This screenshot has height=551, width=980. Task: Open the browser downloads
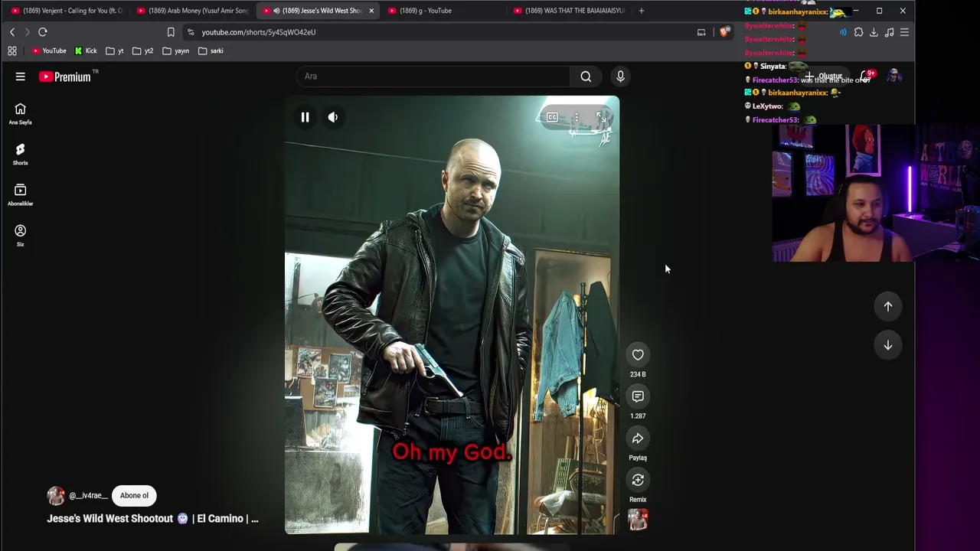[874, 32]
